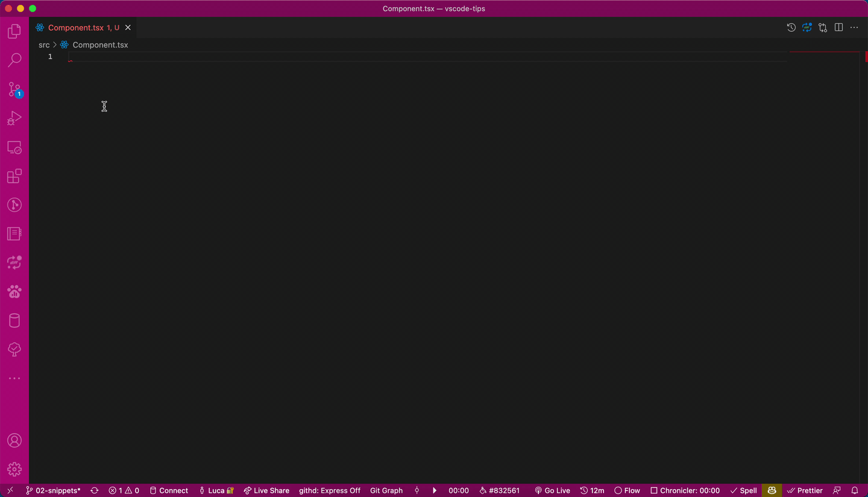
Task: Open the tree-shaped icon in activity bar
Action: (x=14, y=349)
